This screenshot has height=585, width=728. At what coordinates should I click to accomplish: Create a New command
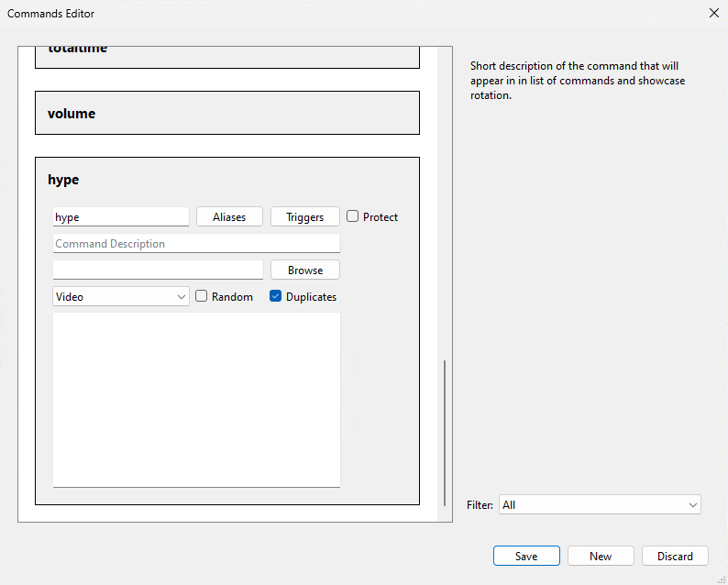coord(601,557)
